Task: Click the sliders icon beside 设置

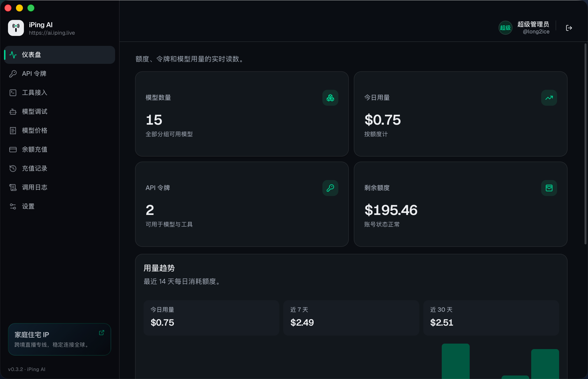Action: click(x=13, y=206)
